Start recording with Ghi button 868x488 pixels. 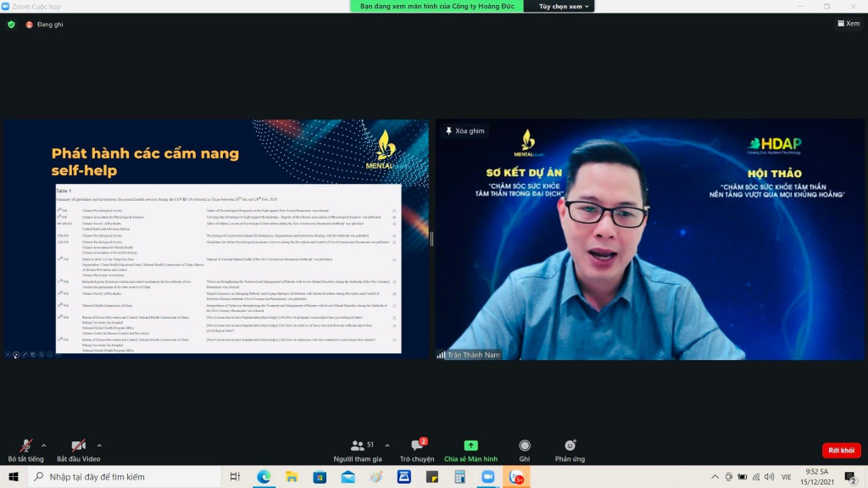pos(525,449)
